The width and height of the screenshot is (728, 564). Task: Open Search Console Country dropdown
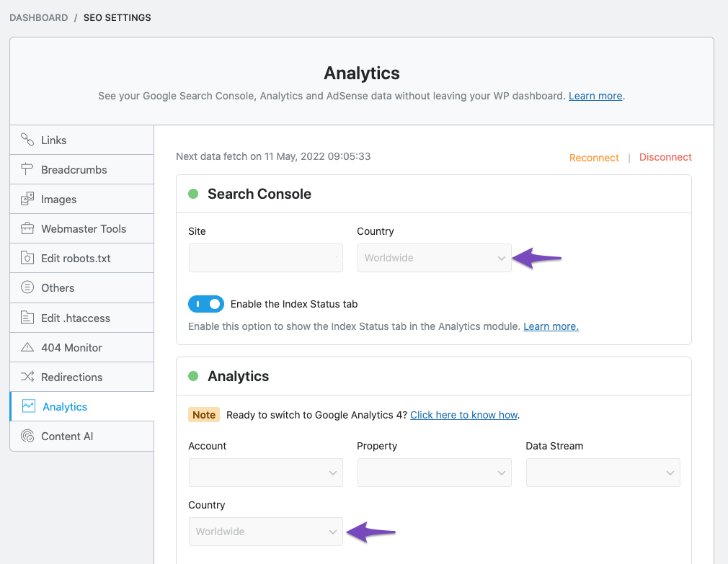(x=434, y=258)
